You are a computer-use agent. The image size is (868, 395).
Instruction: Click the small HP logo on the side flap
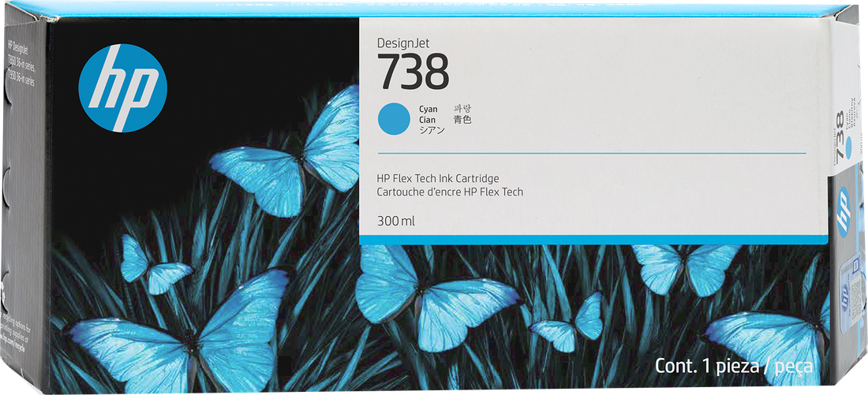pos(843,212)
